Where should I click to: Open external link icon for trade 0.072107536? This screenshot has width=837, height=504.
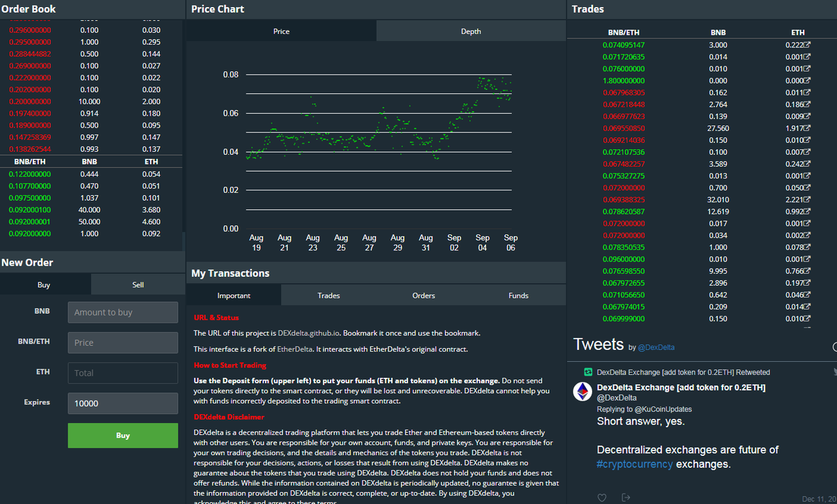pos(808,152)
